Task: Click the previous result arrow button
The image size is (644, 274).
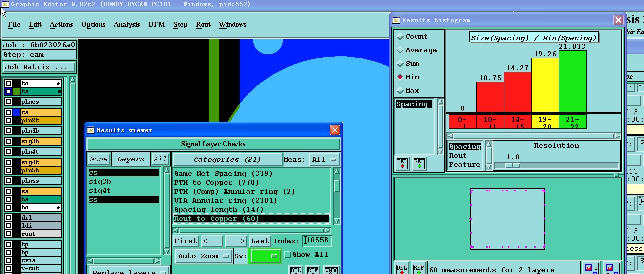Action: pos(212,241)
